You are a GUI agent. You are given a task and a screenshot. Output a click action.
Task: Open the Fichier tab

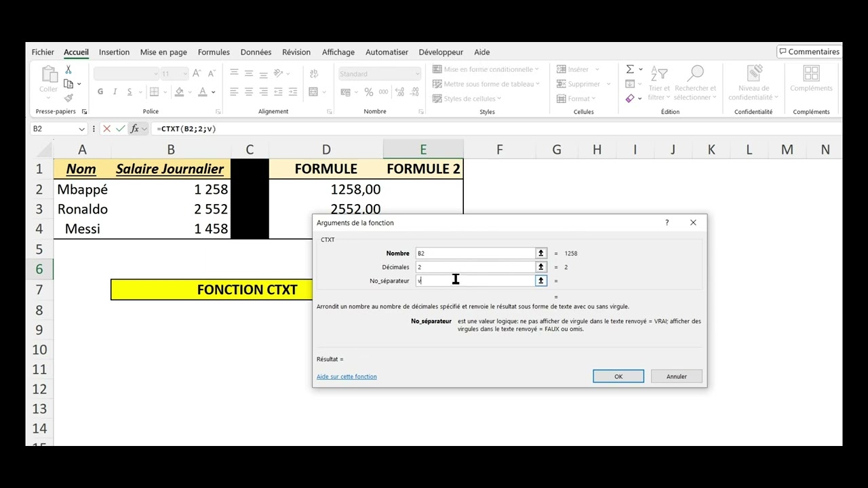click(43, 52)
